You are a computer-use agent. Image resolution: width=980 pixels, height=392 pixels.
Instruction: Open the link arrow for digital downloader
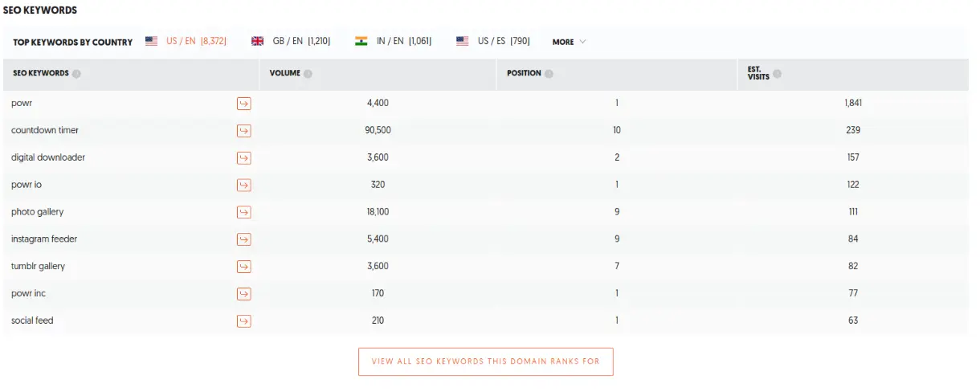point(243,157)
